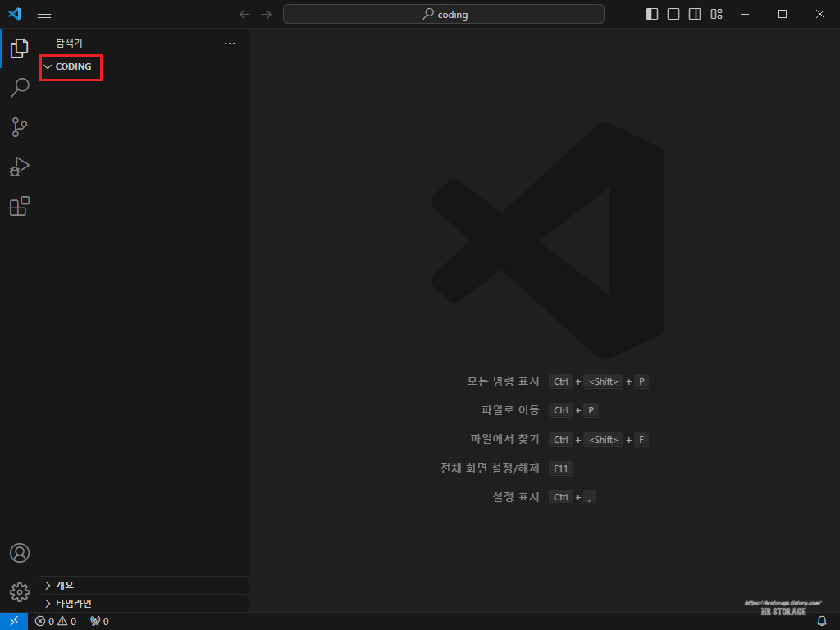The width and height of the screenshot is (840, 630).
Task: Toggle the primary side bar
Action: click(652, 14)
